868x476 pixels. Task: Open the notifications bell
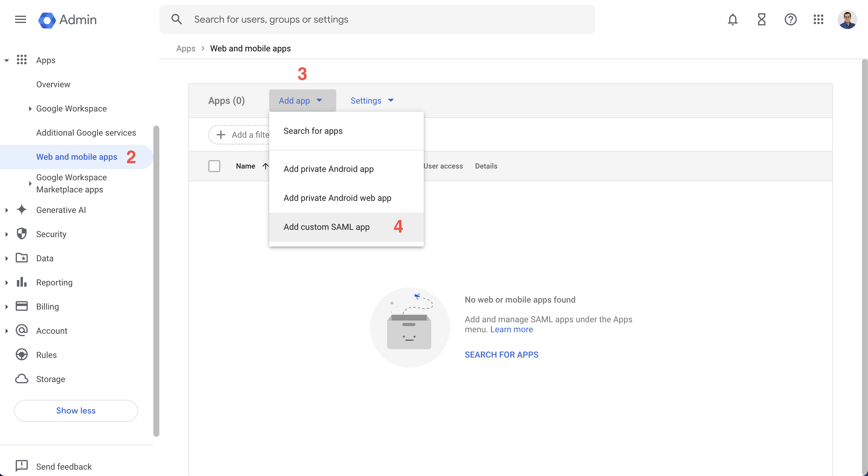[732, 20]
